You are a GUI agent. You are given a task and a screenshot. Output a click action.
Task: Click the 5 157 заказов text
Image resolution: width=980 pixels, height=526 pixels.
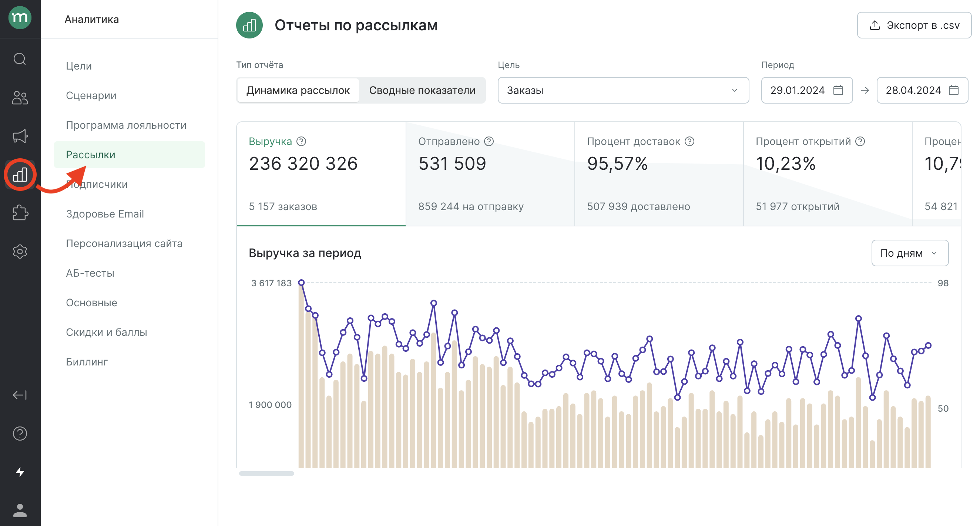tap(283, 206)
